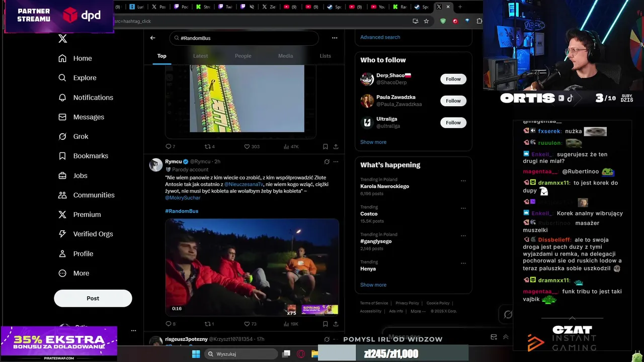Open Windows Start menu
The image size is (644, 362).
pos(196,354)
